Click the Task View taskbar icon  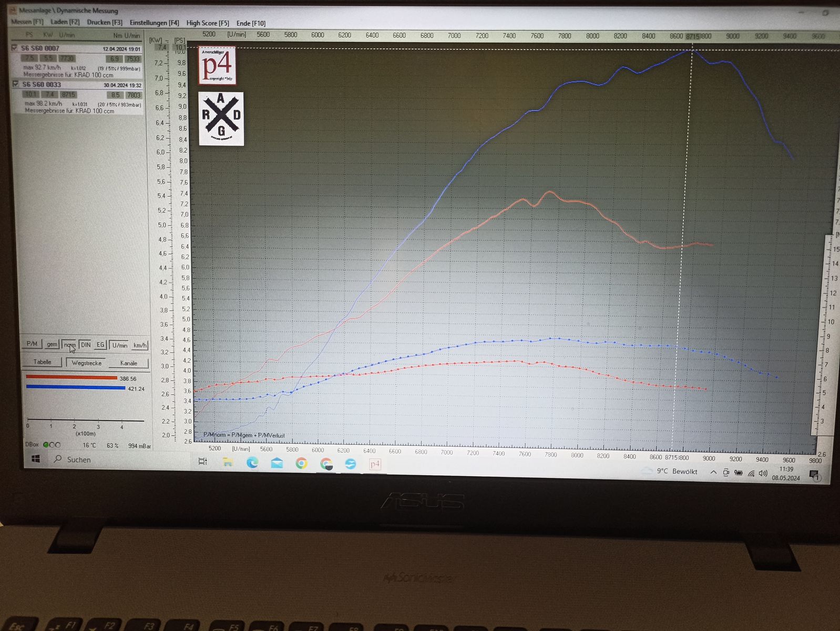point(203,461)
